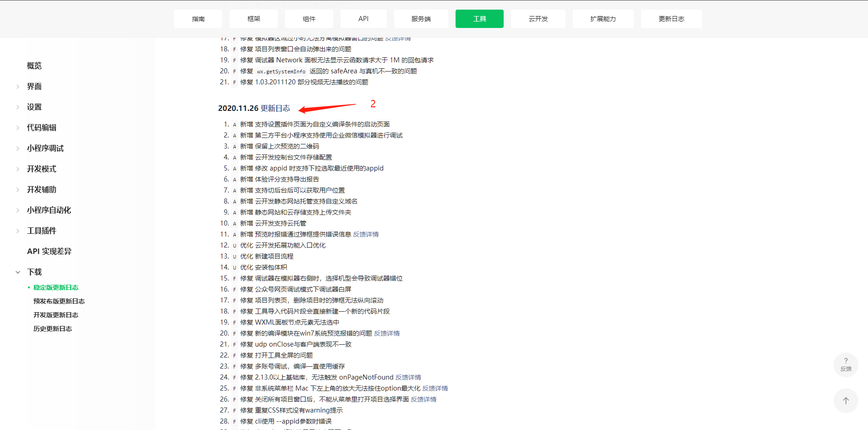Open 开发辅助 sidebar item
Screen dimensions: 868x430
[42, 189]
